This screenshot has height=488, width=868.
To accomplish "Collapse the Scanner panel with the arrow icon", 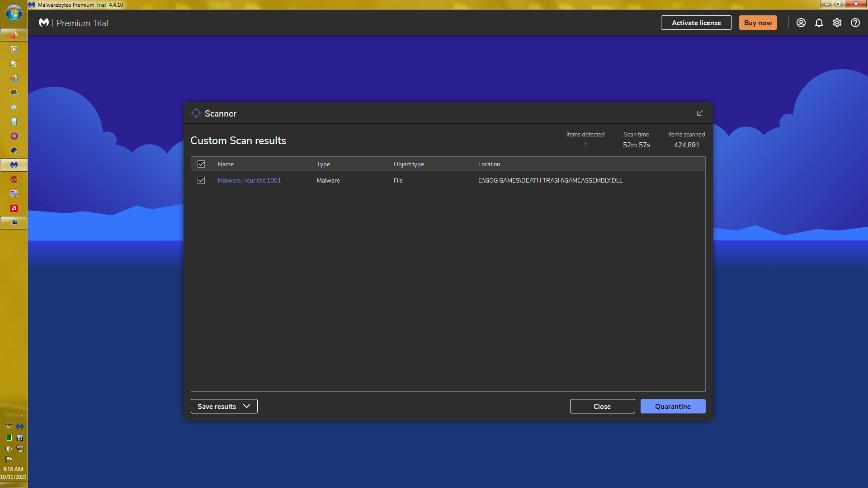I will point(699,113).
